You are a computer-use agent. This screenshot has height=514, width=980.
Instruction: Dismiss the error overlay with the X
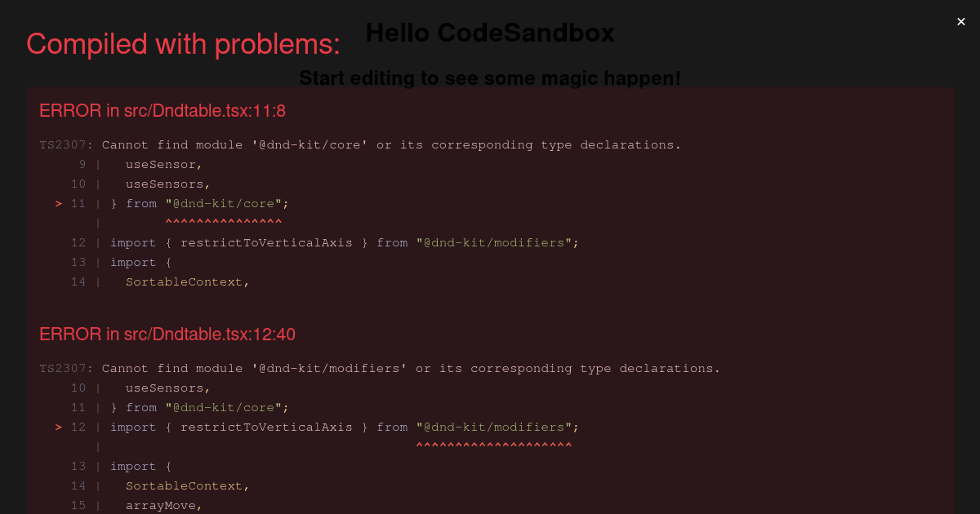(961, 22)
